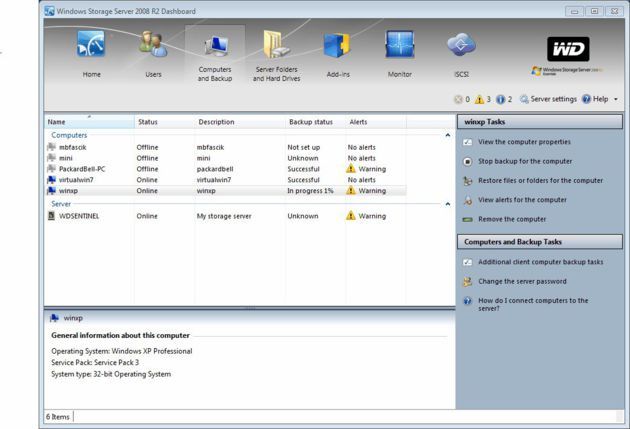
Task: Open the Help link
Action: coord(595,99)
